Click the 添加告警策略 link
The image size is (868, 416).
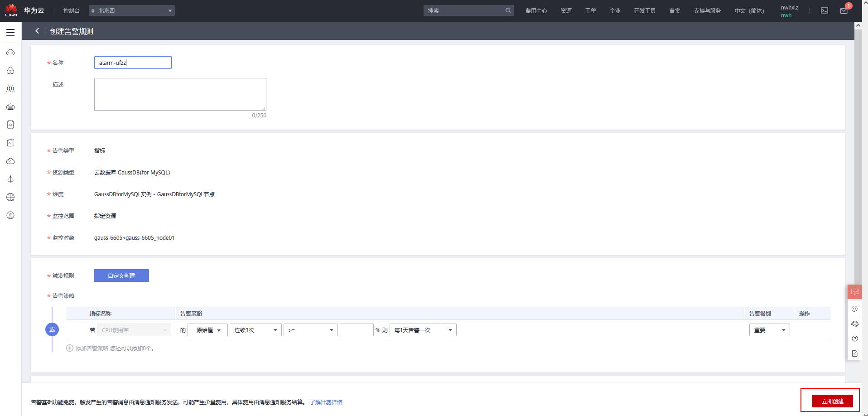(92, 348)
